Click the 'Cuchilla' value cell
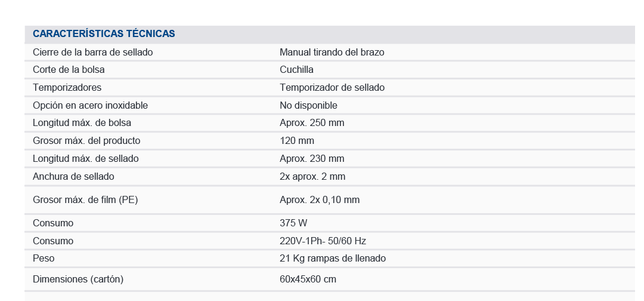The height and width of the screenshot is (301, 644). click(296, 70)
